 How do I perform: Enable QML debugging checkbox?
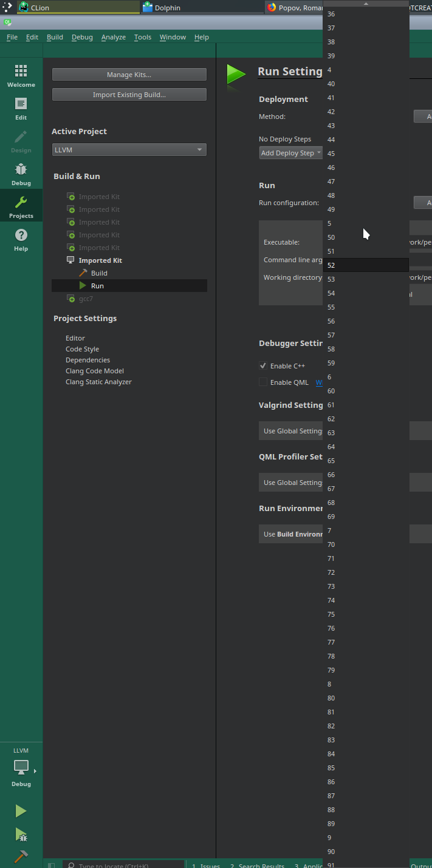click(263, 382)
